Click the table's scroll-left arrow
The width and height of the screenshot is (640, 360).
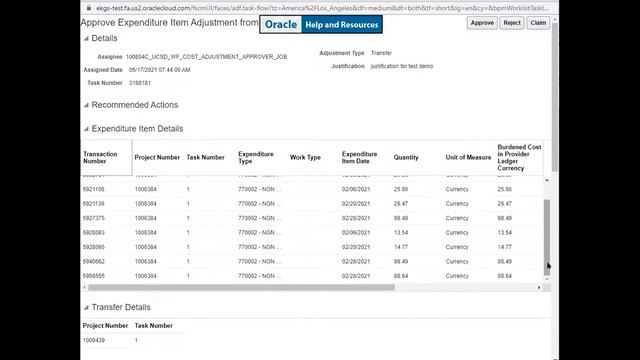(x=84, y=287)
